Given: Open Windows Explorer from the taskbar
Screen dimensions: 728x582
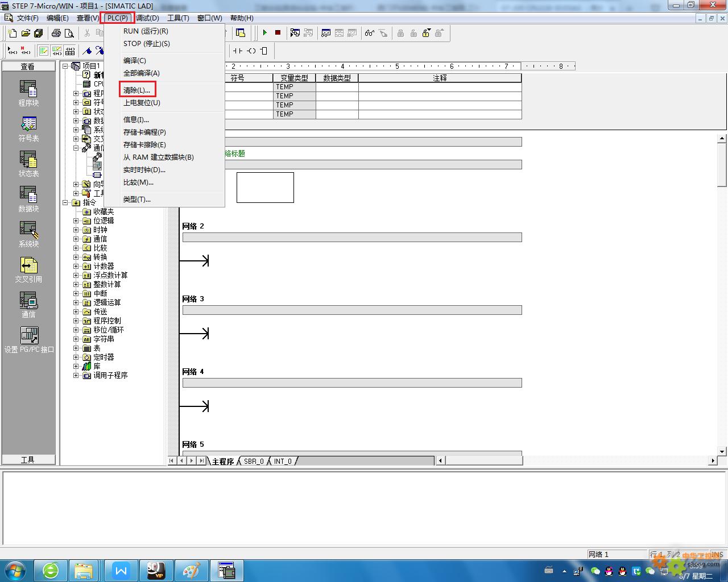Looking at the screenshot, I should click(x=84, y=570).
